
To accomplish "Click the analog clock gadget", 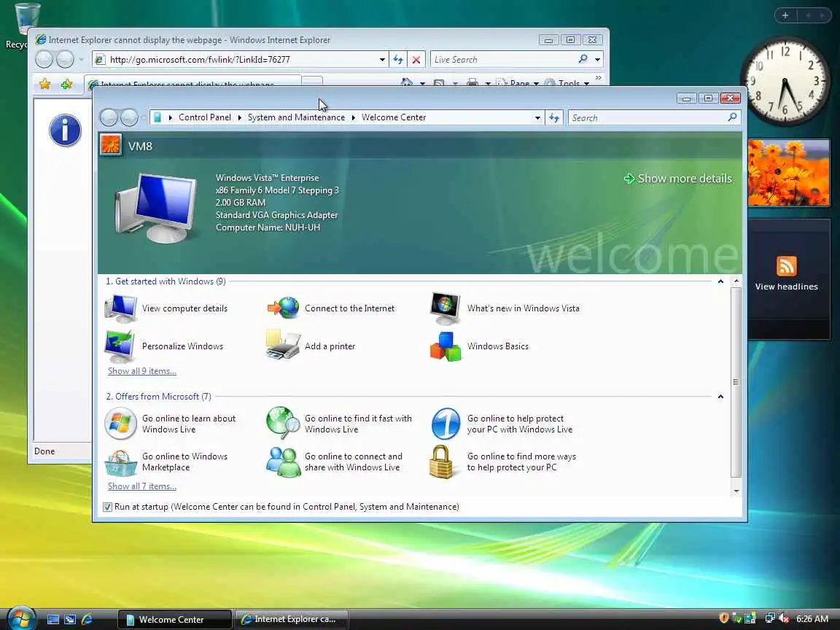I will 785,82.
